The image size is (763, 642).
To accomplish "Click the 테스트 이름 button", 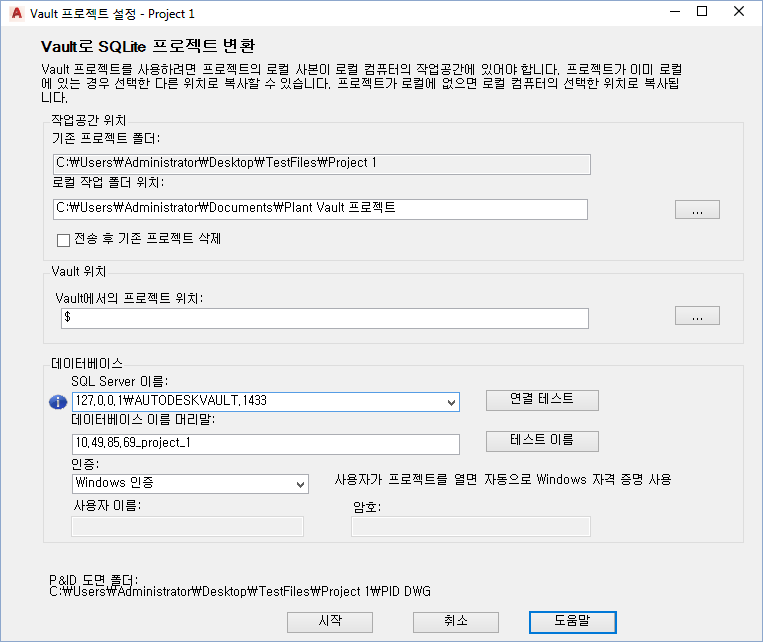I will pyautogui.click(x=542, y=441).
